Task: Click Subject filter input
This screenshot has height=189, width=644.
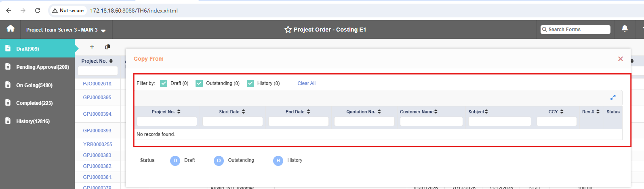Action: [x=500, y=121]
